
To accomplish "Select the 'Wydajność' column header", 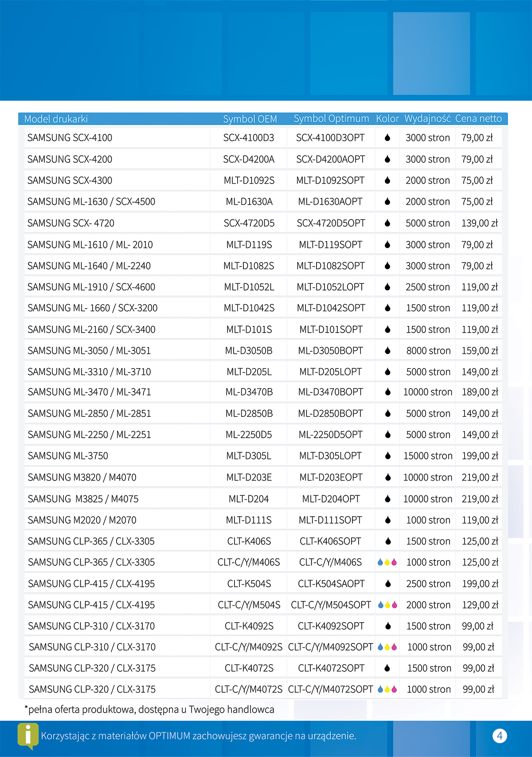I will point(427,118).
